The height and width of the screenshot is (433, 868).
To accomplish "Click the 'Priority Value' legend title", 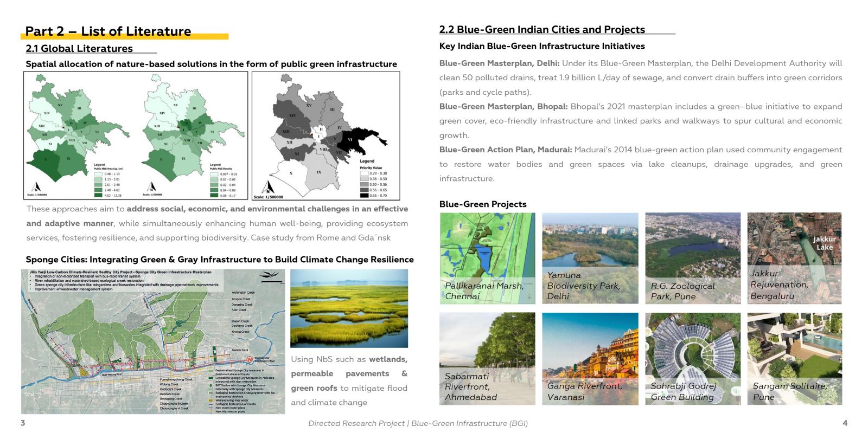I will click(x=371, y=168).
